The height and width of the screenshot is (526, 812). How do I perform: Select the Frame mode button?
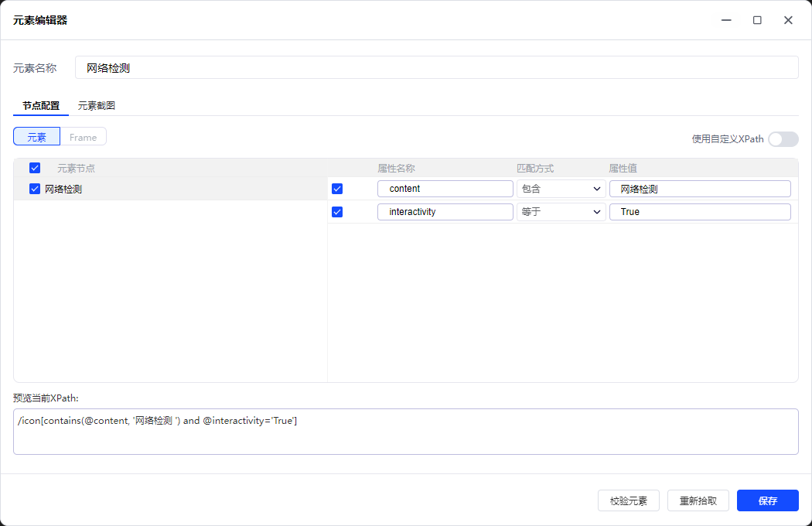pos(84,137)
